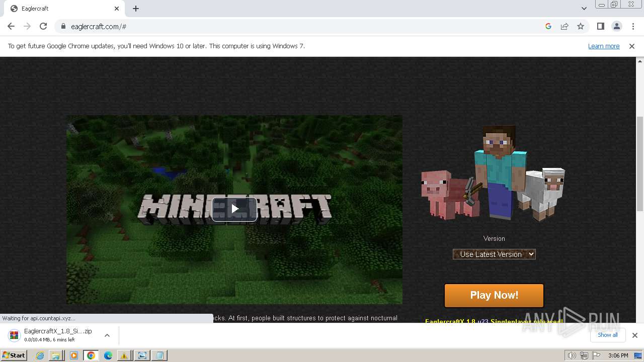Open the warning-sign taskbar app
Image resolution: width=644 pixels, height=362 pixels.
tap(124, 355)
